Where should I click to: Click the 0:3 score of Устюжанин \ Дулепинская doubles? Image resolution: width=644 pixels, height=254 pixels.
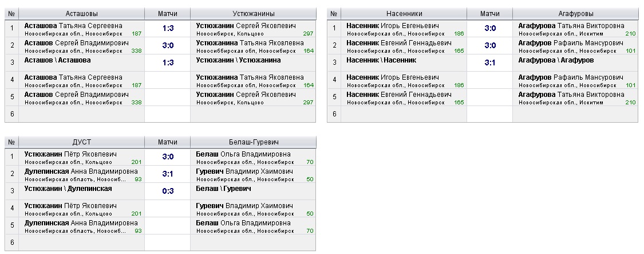click(168, 191)
